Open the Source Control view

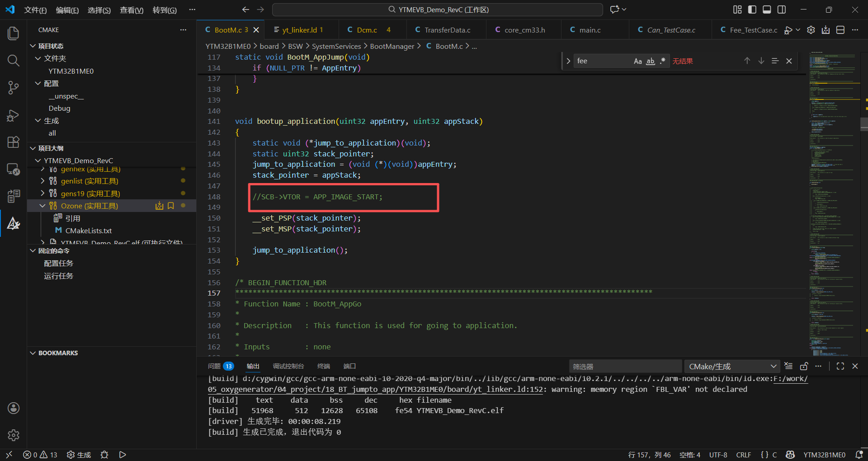[14, 88]
